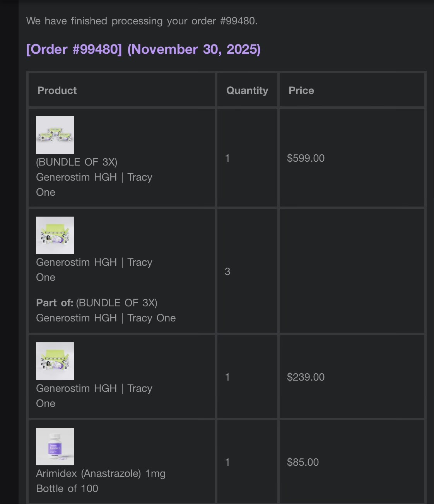This screenshot has height=504, width=434.
Task: Click the Generostim thumbnail in the $239.00 row
Action: tap(55, 361)
